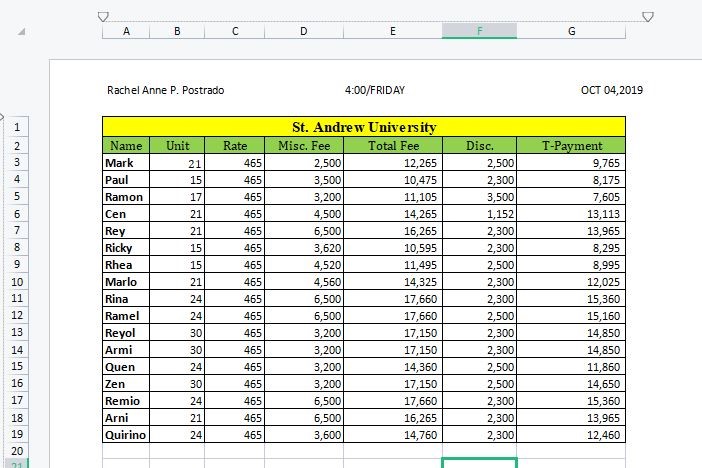This screenshot has height=468, width=702.
Task: Click column D header
Action: pyautogui.click(x=304, y=31)
